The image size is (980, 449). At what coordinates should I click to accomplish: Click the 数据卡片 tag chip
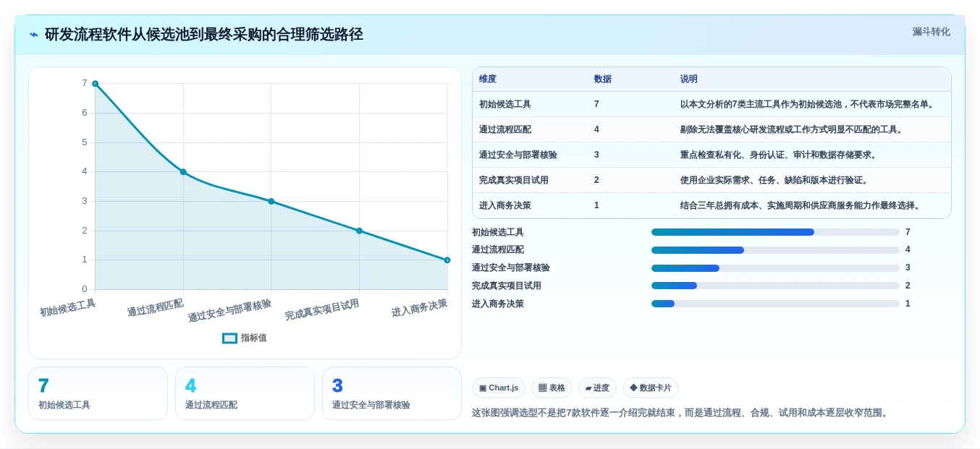point(651,388)
